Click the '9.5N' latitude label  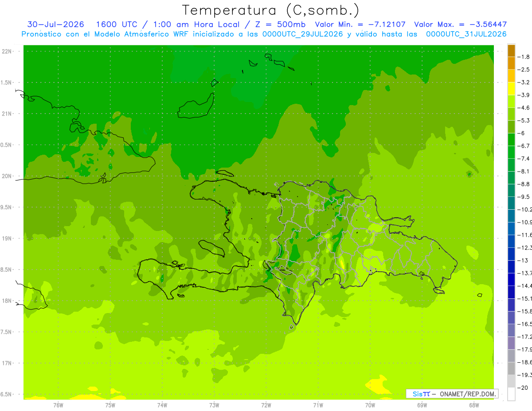[x=7, y=207]
